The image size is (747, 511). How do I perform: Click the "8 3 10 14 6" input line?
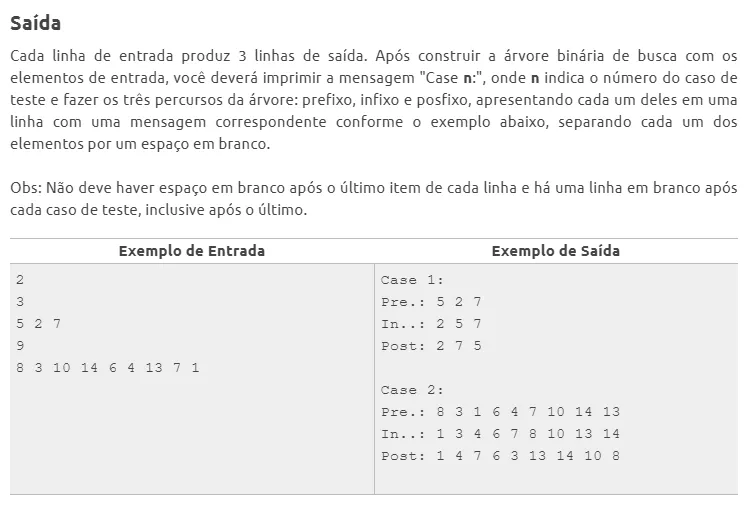click(108, 368)
